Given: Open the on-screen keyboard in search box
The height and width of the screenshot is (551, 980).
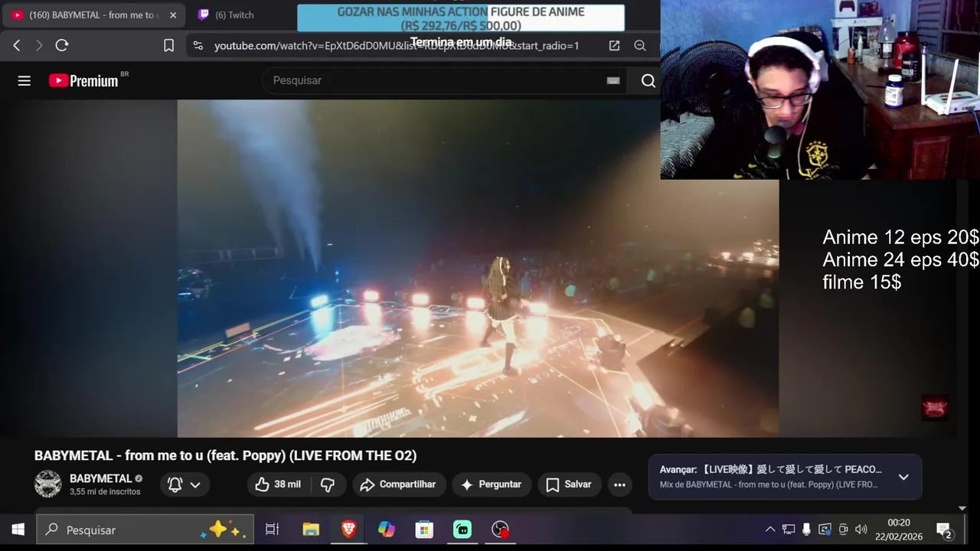Looking at the screenshot, I should point(613,80).
